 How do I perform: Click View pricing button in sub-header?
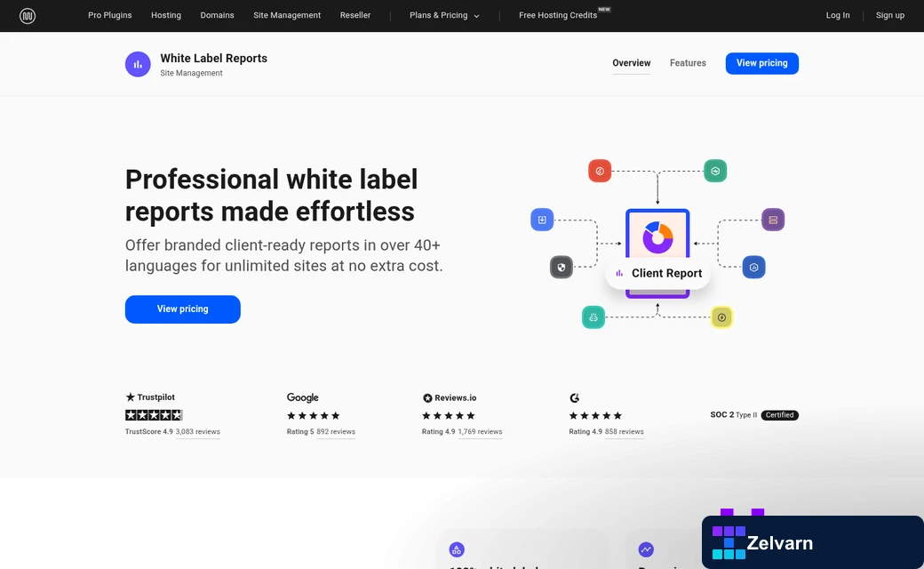762,63
